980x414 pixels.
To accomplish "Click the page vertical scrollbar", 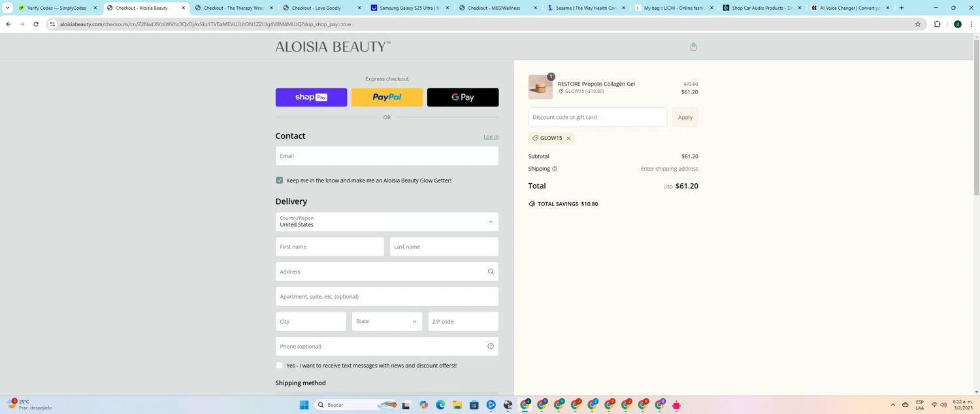I will pos(977,118).
